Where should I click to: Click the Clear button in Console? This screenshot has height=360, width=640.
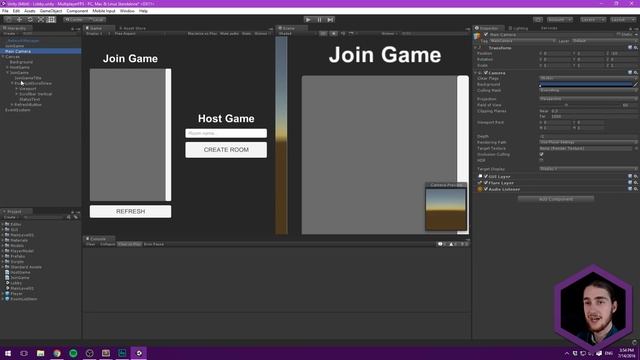click(x=90, y=244)
